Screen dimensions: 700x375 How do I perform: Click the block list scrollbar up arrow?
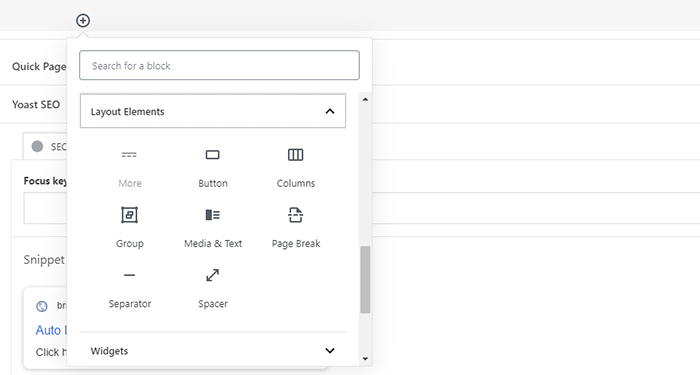pyautogui.click(x=365, y=99)
